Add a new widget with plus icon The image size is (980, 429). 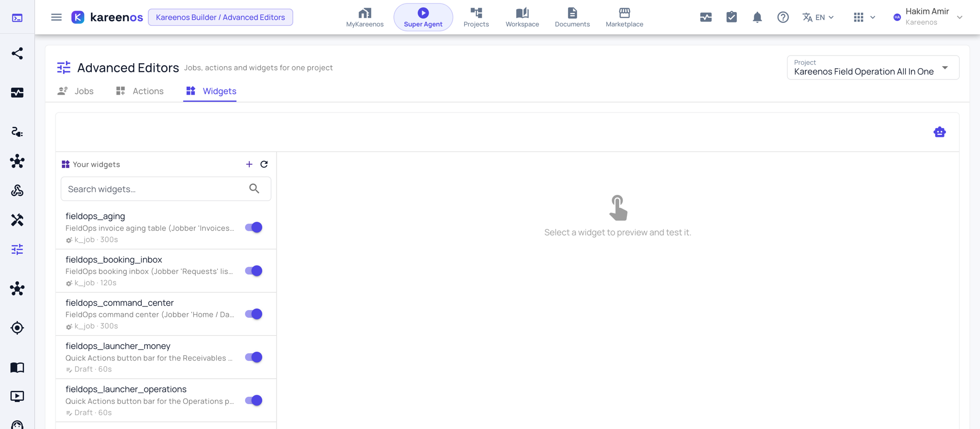tap(249, 164)
